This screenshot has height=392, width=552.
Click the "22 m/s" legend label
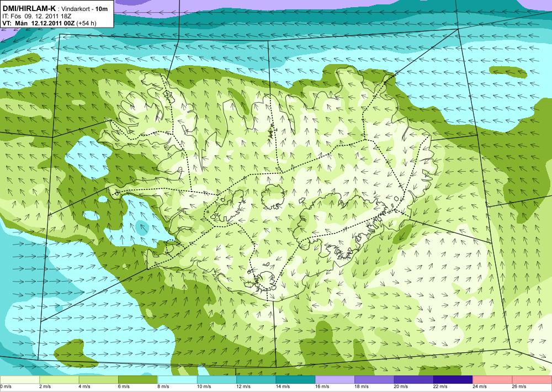(x=440, y=386)
